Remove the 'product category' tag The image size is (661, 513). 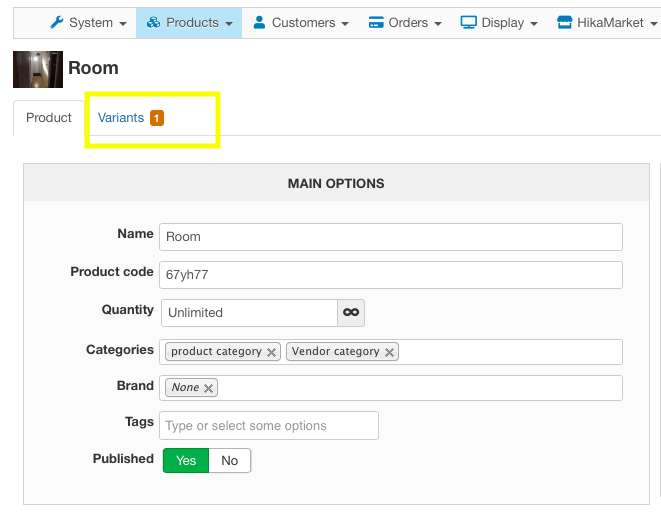click(271, 352)
